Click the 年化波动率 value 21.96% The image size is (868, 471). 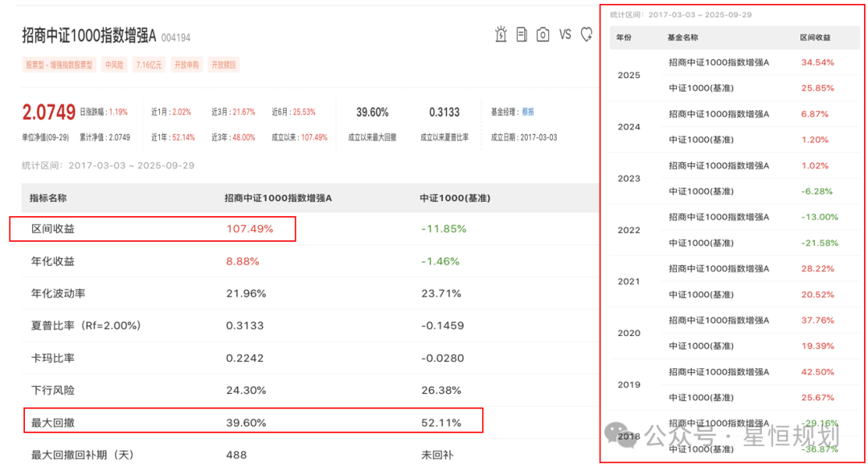(x=246, y=293)
